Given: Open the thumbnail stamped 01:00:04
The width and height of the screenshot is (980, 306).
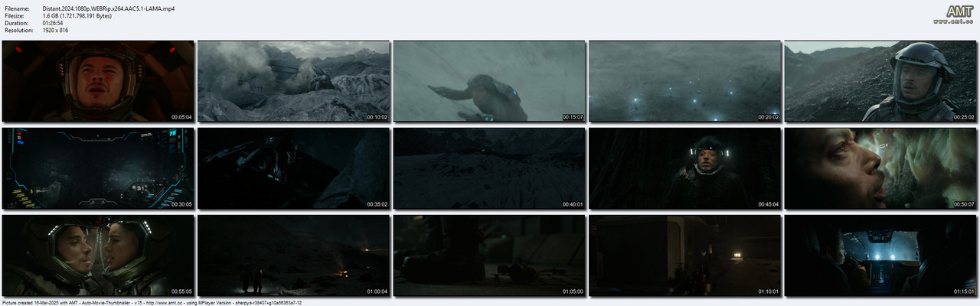Looking at the screenshot, I should pos(294,256).
